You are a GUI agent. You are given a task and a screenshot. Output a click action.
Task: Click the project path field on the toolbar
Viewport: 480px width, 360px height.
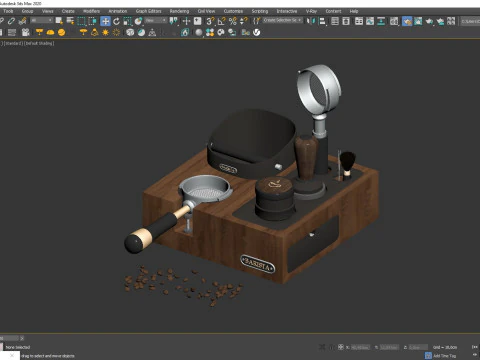(x=470, y=21)
